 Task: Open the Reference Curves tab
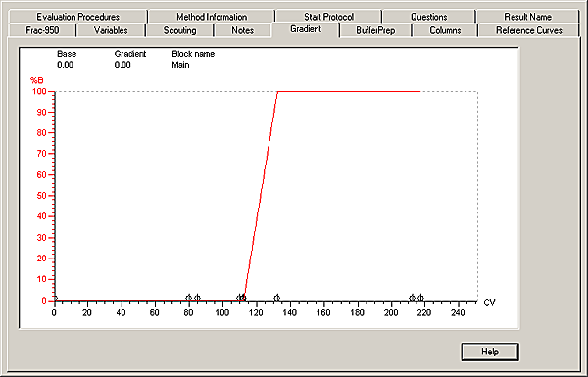pyautogui.click(x=529, y=30)
